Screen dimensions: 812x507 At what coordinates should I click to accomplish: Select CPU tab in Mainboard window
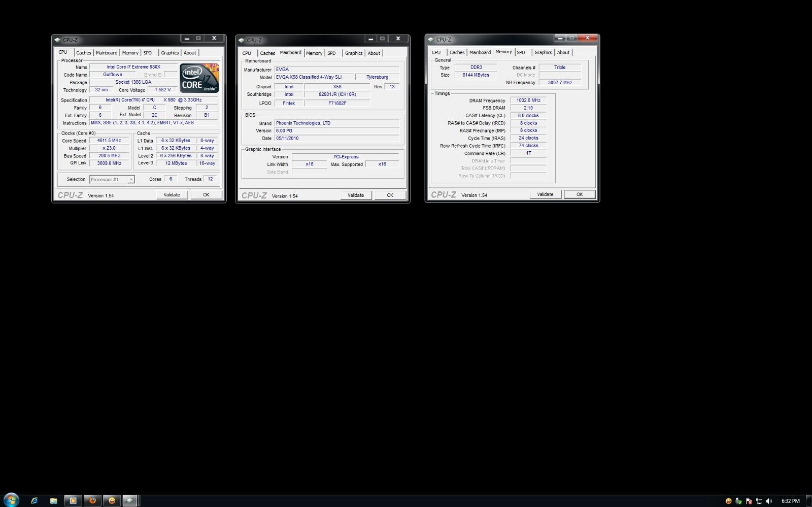pyautogui.click(x=247, y=53)
